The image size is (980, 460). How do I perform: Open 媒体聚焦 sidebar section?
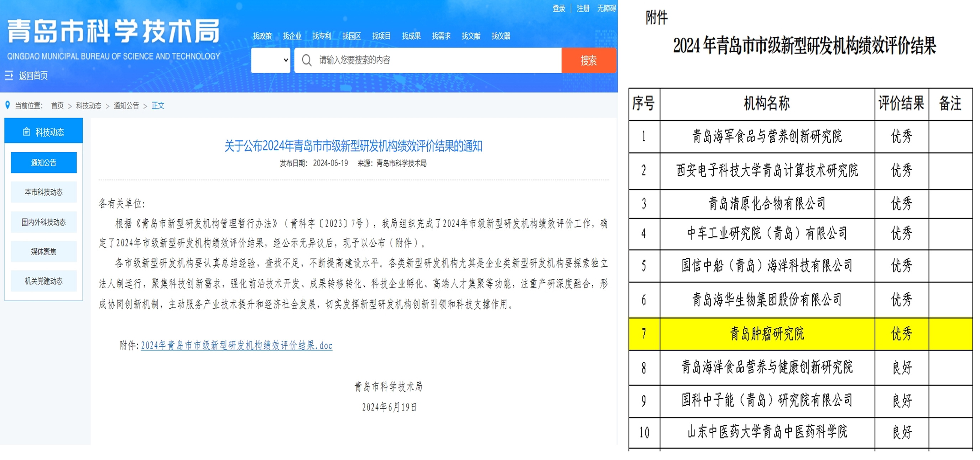(44, 251)
